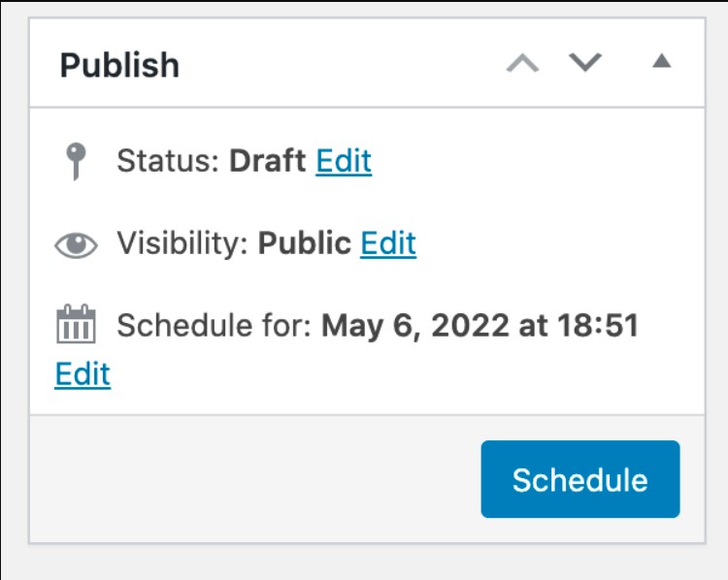The image size is (728, 580).
Task: Click the calendar icon beside Schedule for
Action: pyautogui.click(x=76, y=326)
